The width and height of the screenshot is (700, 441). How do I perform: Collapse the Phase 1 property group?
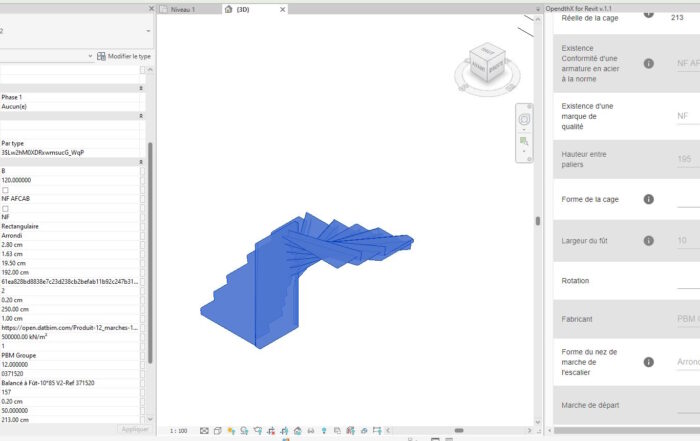tap(142, 88)
